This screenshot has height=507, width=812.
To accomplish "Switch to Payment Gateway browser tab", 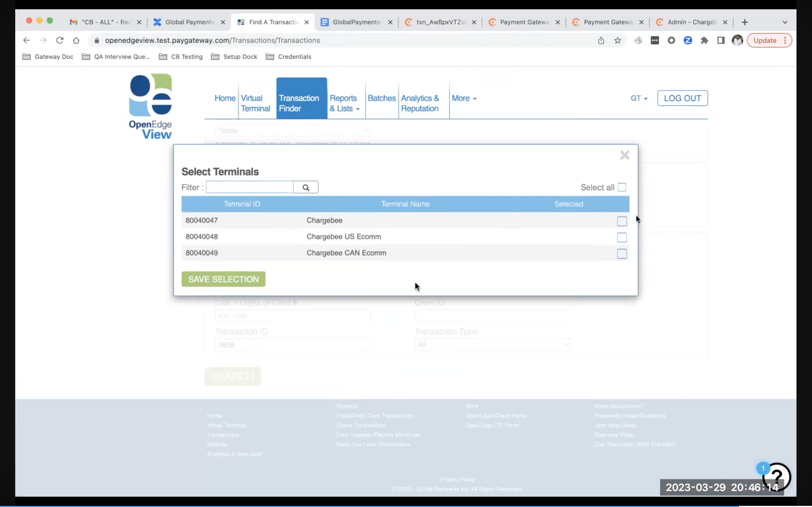I will 524,22.
